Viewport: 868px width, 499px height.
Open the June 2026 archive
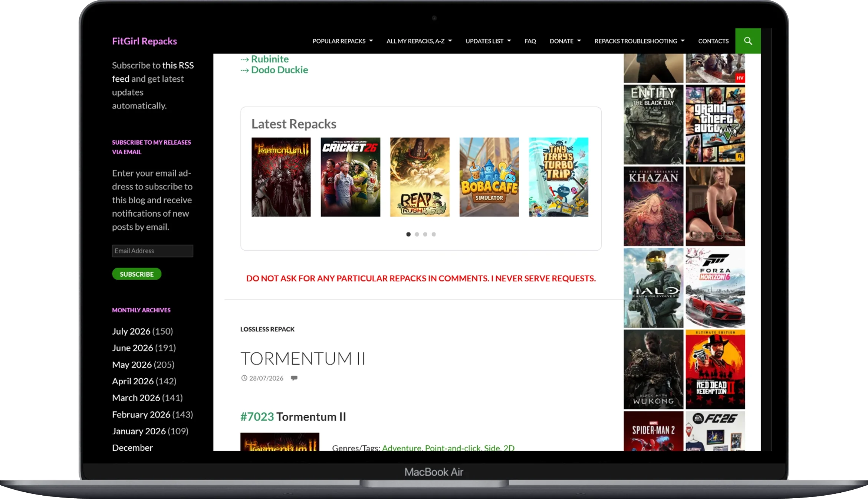[x=132, y=348]
